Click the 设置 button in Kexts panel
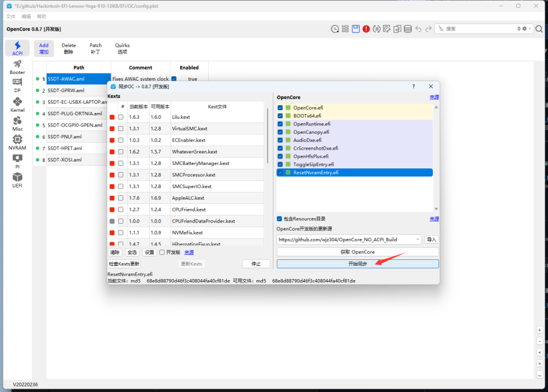This screenshot has height=392, width=548. click(x=149, y=253)
